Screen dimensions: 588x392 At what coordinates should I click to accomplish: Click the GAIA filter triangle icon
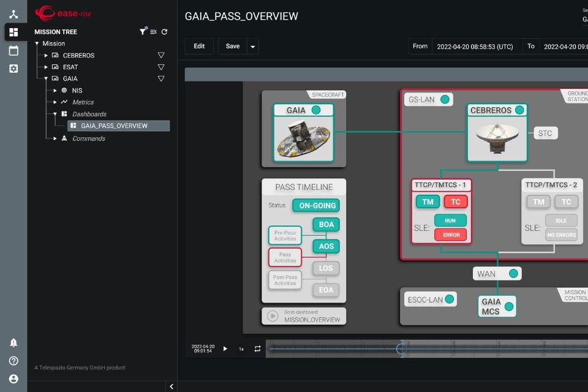point(161,79)
